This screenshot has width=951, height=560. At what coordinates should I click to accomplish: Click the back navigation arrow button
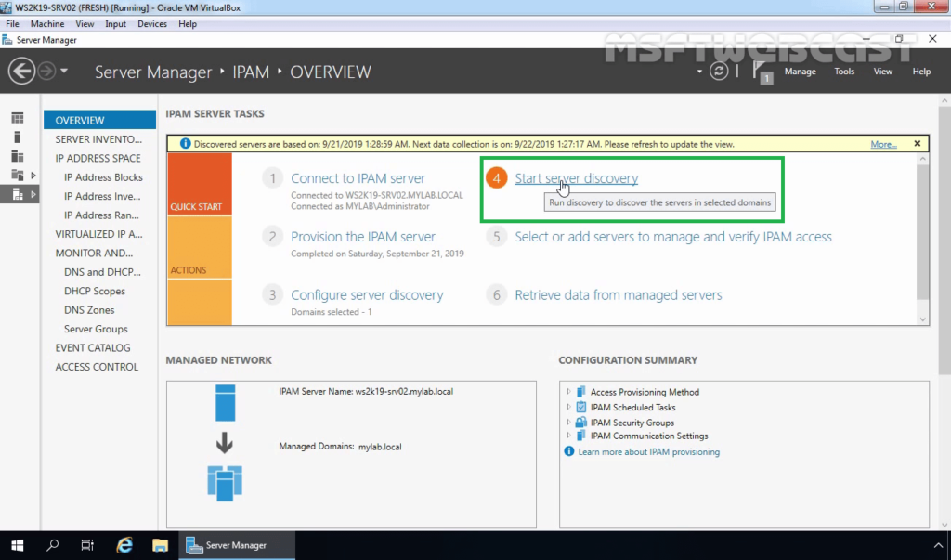(21, 72)
